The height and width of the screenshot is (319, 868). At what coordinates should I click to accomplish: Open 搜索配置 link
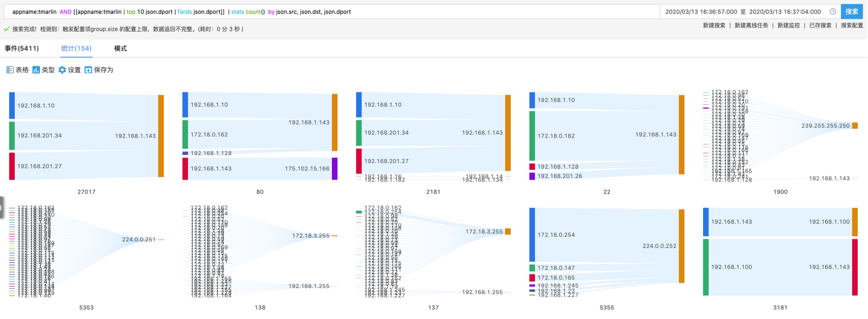(852, 26)
